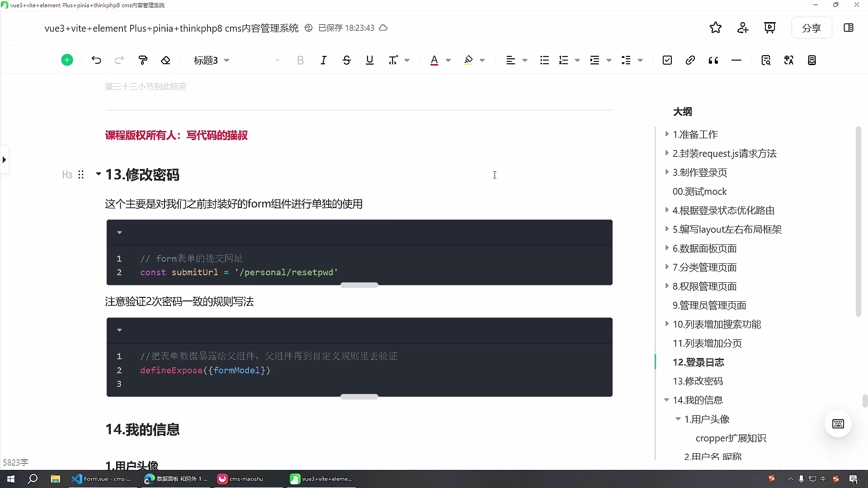Insert a block quote
The width and height of the screenshot is (868, 488).
click(x=713, y=60)
